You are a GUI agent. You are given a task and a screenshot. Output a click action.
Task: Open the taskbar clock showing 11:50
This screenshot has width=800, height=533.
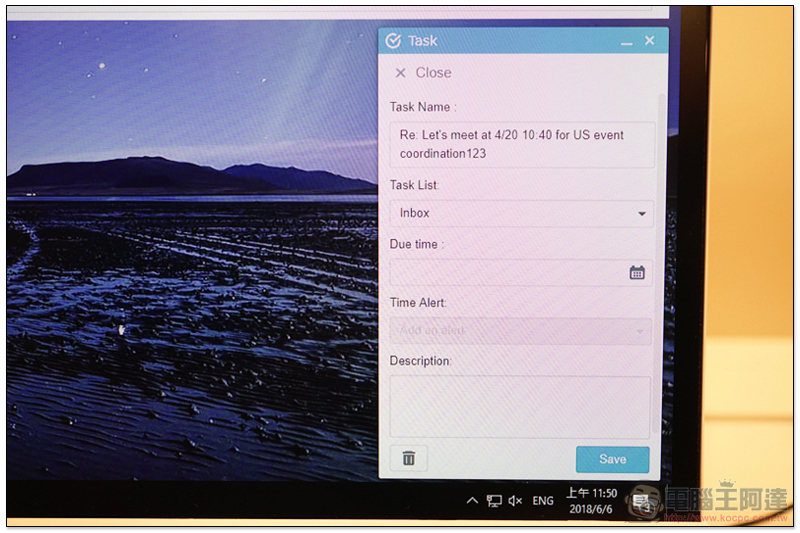point(592,501)
